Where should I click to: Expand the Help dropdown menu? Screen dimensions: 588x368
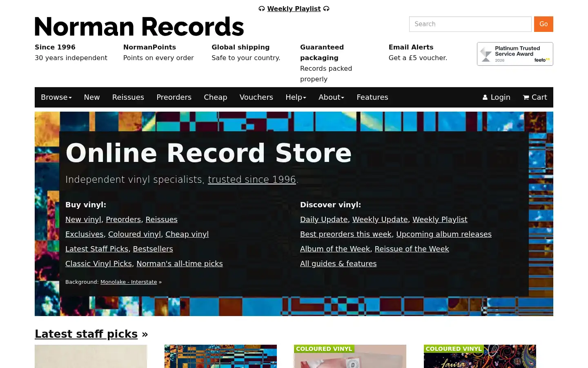pos(296,97)
